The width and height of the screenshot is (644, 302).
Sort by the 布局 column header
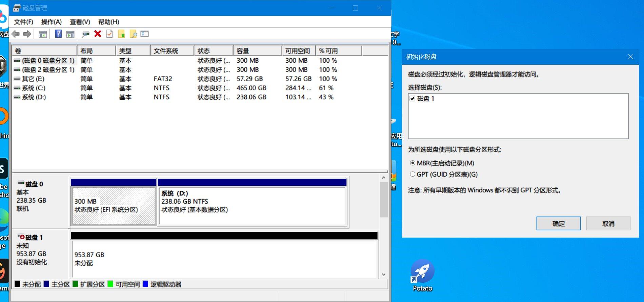tap(96, 51)
